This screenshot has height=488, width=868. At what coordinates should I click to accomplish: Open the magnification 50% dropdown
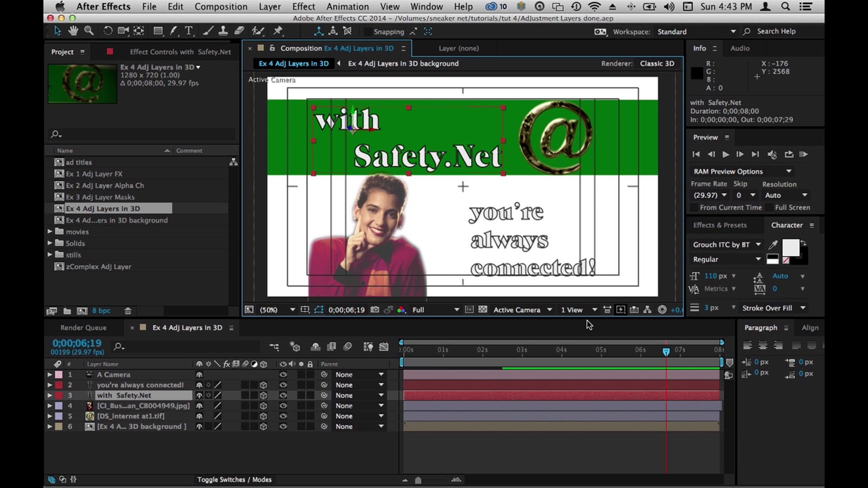click(292, 310)
